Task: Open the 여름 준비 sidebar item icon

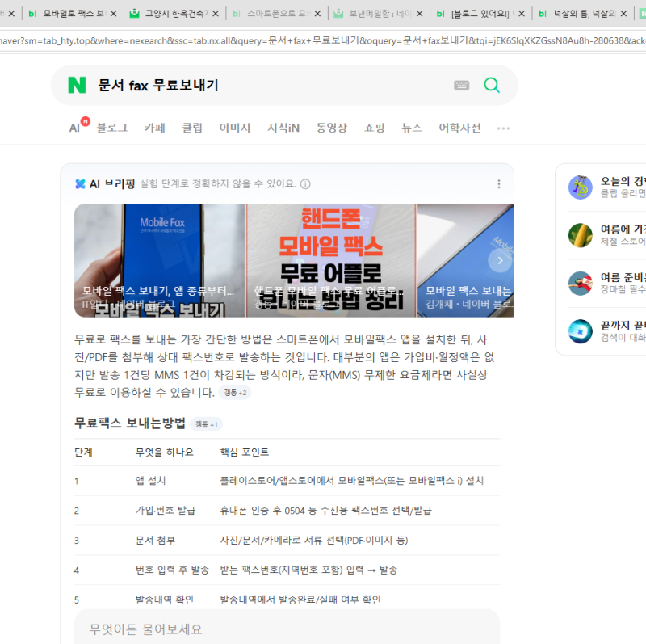Action: [580, 284]
